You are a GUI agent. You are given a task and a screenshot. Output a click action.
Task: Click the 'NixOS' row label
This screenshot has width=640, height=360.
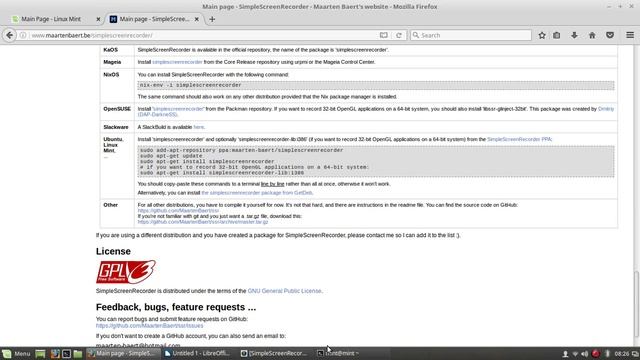[111, 75]
